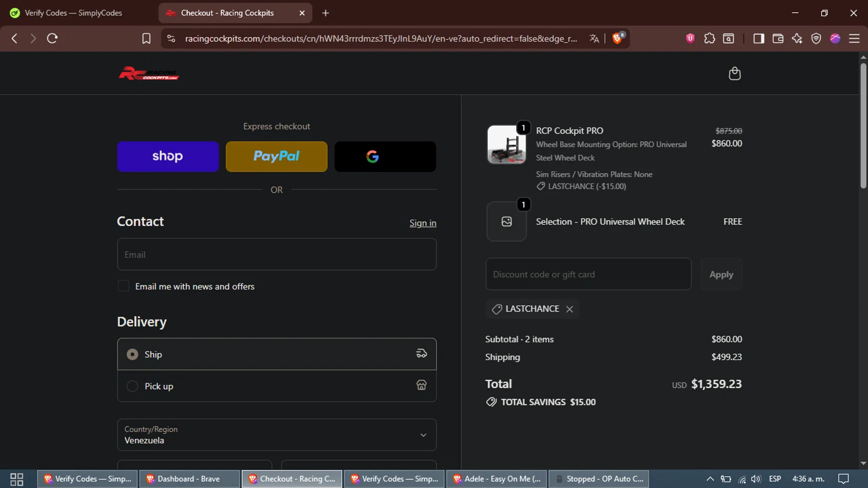
Task: Focus the Discount code or gift card field
Action: click(589, 274)
